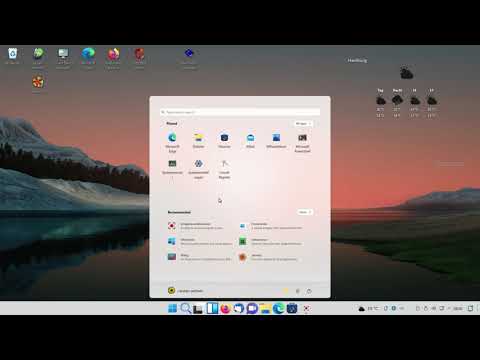480x360 pixels.
Task: Open the recommended item with blue Windows icon
Action: [x=199, y=241]
